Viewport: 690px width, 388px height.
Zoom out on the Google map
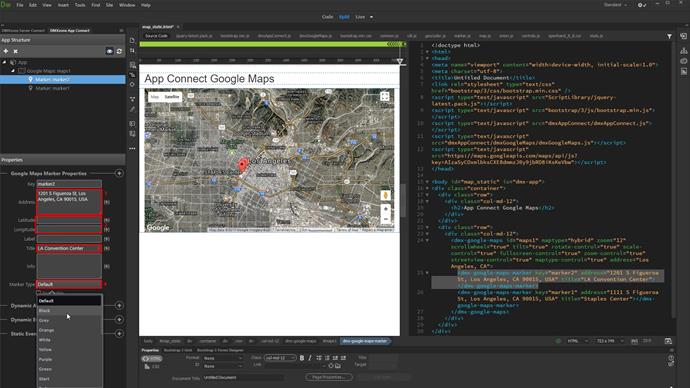385,219
